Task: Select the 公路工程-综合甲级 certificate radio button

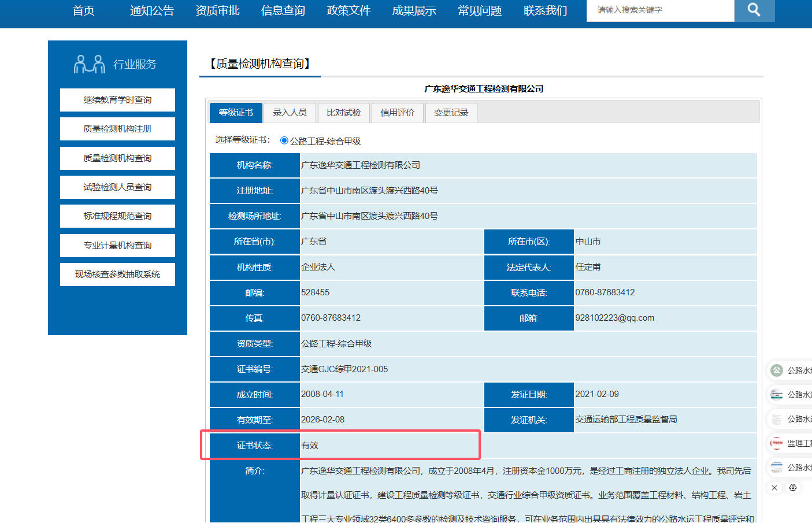Action: (x=284, y=140)
